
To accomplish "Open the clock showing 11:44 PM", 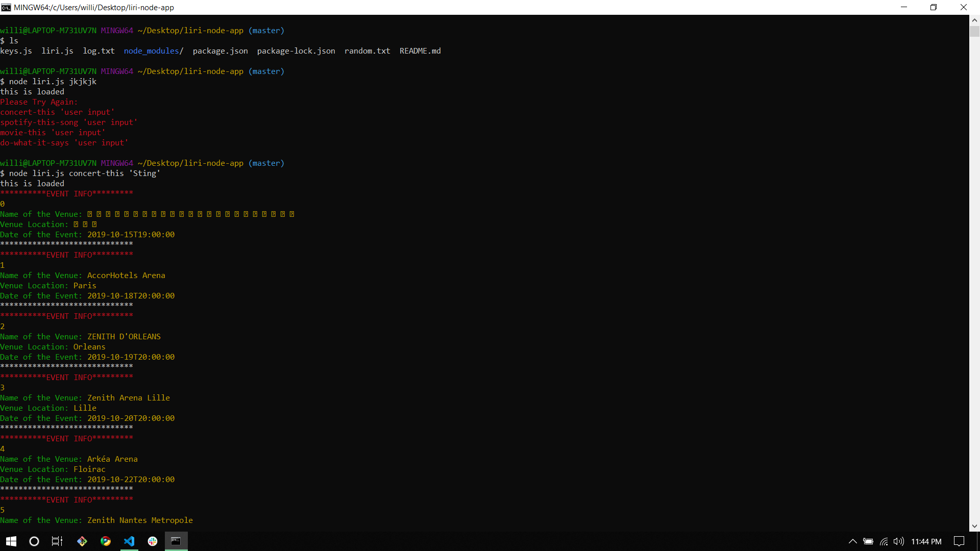I will tap(927, 542).
